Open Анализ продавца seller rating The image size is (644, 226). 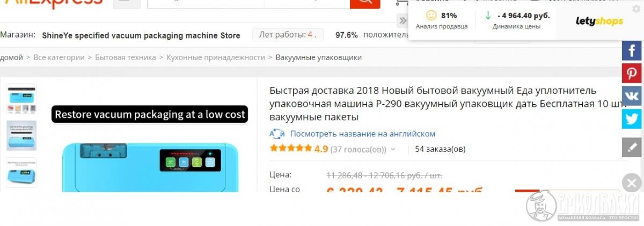click(x=442, y=20)
